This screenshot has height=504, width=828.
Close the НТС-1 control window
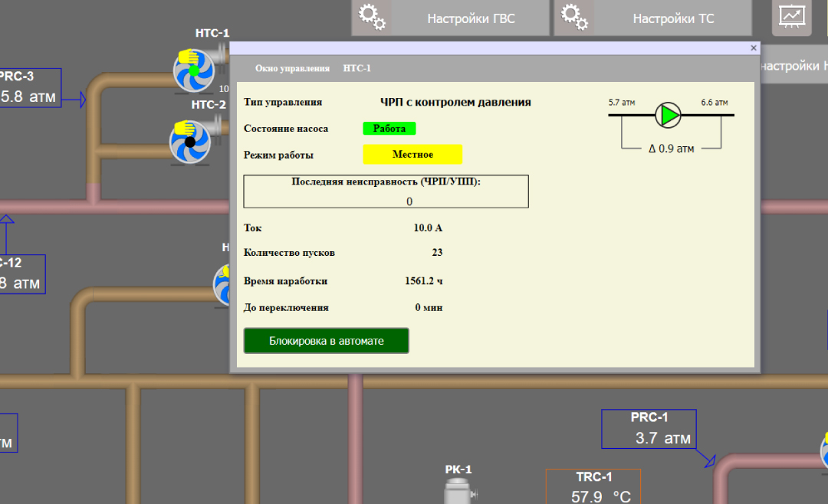coord(753,48)
